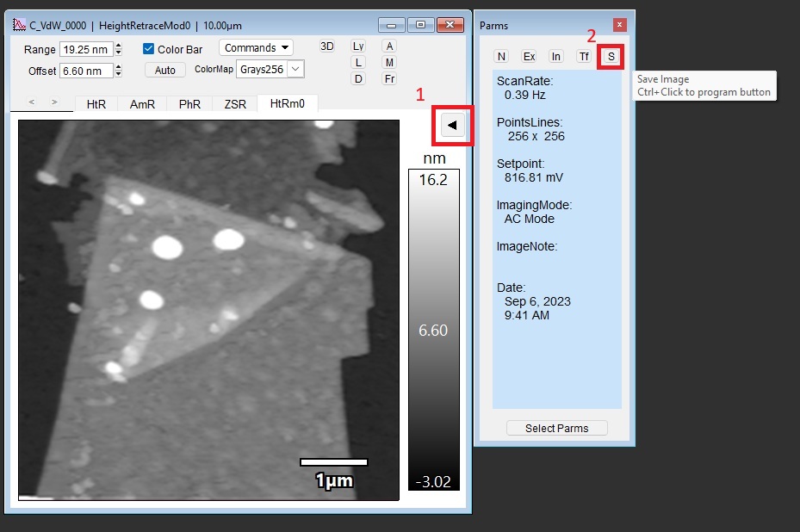
Task: Click the 3D view button
Action: click(x=327, y=46)
